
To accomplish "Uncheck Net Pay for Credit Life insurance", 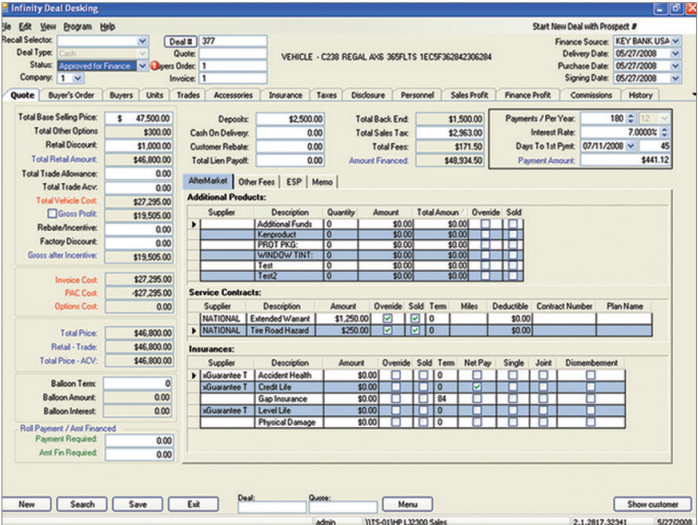I will [x=477, y=386].
